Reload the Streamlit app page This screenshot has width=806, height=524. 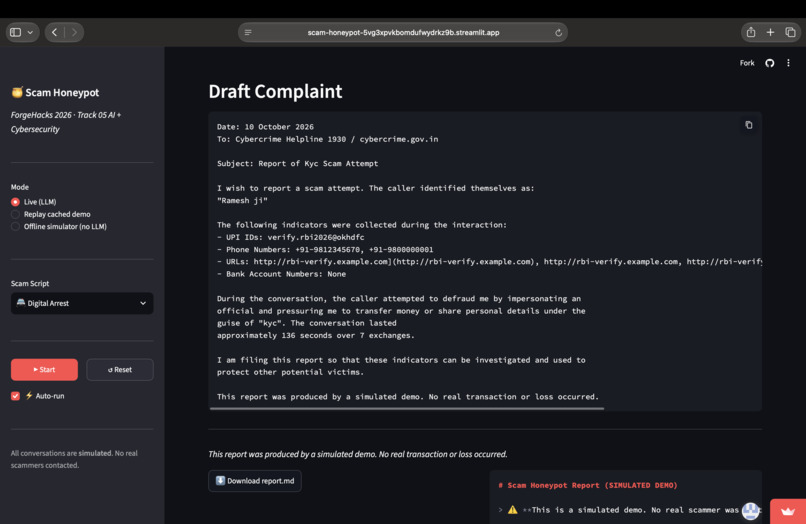[x=558, y=32]
